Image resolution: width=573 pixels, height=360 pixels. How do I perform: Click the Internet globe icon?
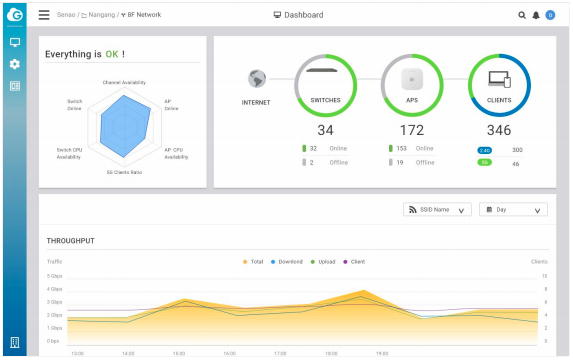click(257, 79)
